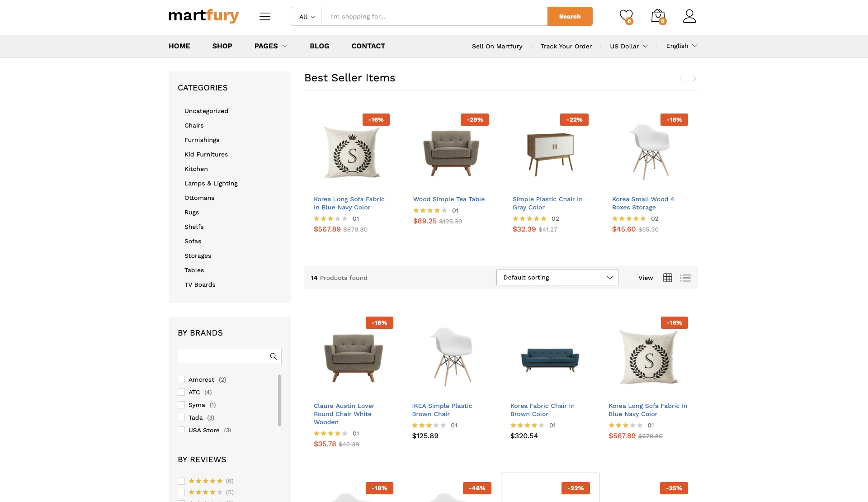
Task: Open the hamburger menu icon
Action: 265,17
